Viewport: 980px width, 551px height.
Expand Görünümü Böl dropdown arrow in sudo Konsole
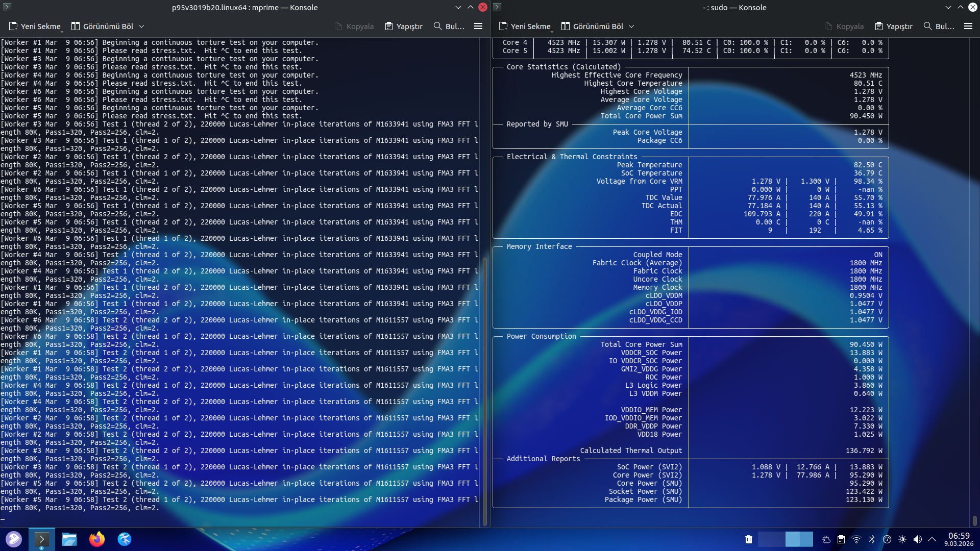pos(631,26)
